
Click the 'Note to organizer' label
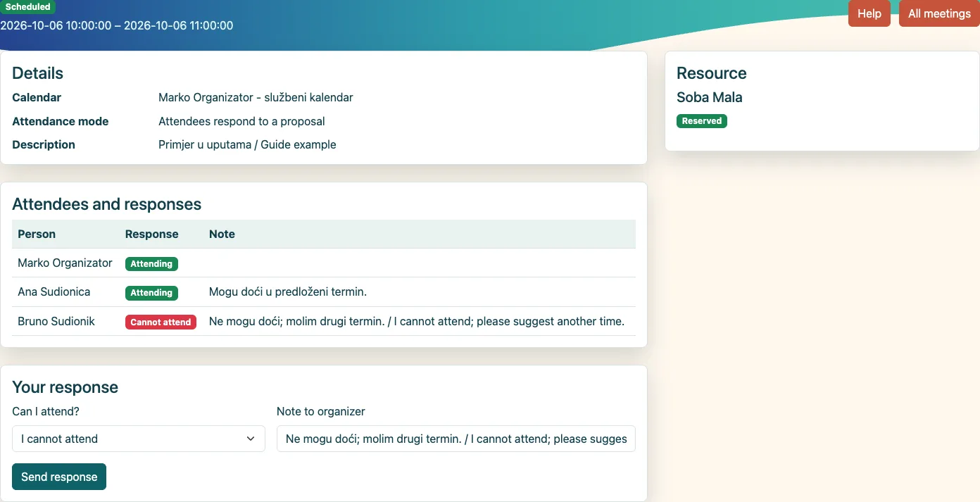[x=321, y=412]
